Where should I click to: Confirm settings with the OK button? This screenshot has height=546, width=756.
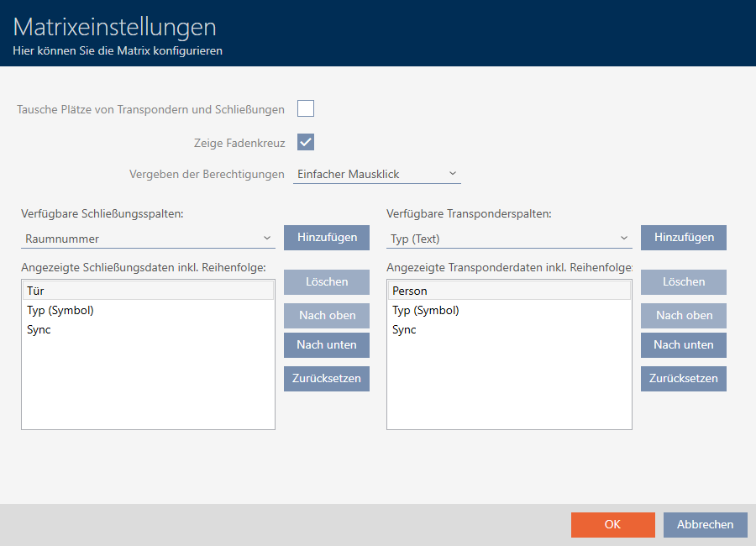pyautogui.click(x=612, y=524)
